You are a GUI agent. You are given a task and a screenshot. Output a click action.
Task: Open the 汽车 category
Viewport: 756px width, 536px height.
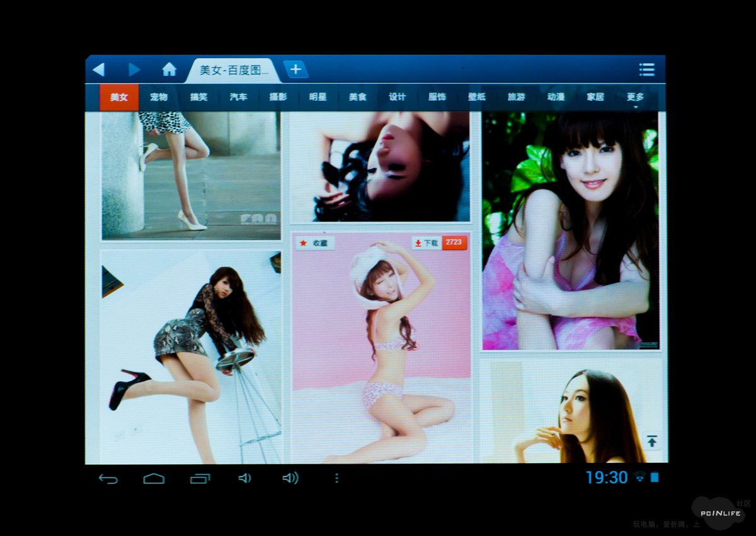(x=238, y=97)
